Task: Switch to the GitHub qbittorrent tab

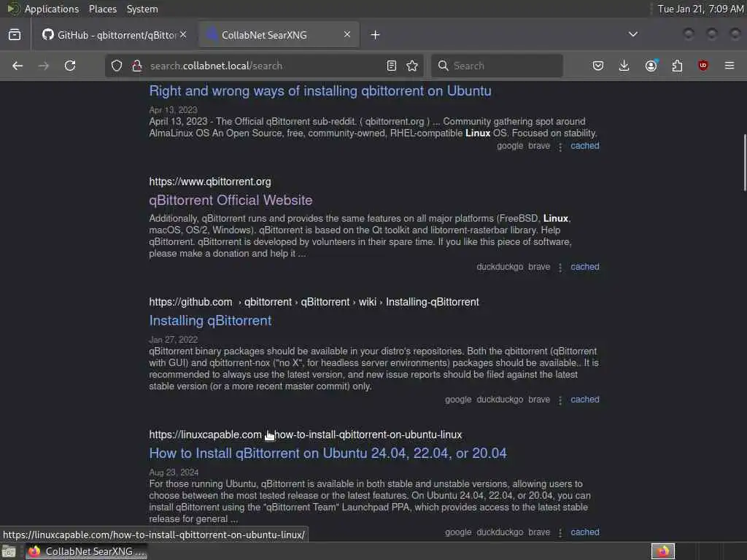Action: coord(115,35)
